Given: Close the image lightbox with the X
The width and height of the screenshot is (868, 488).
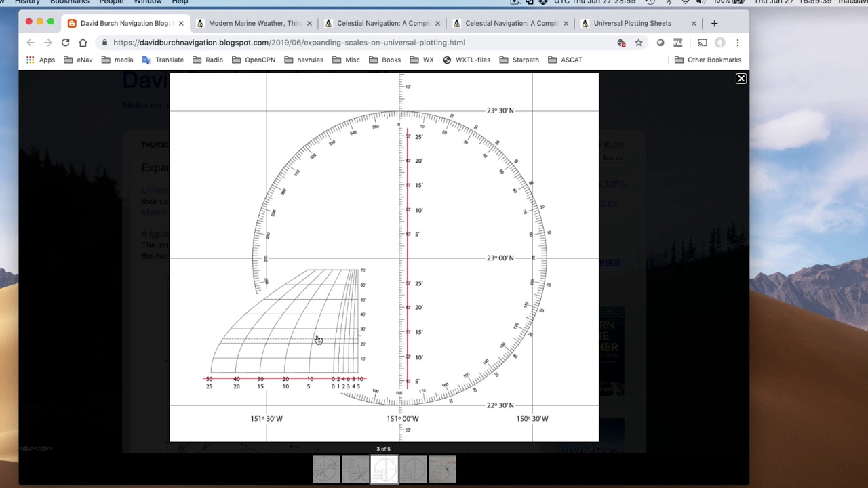Looking at the screenshot, I should tap(741, 79).
